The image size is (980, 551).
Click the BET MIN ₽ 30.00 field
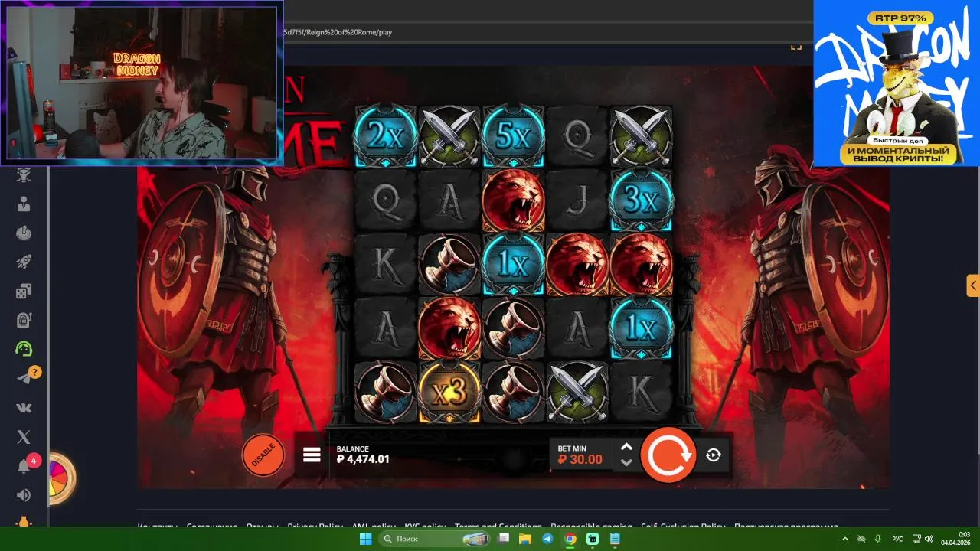(x=580, y=455)
